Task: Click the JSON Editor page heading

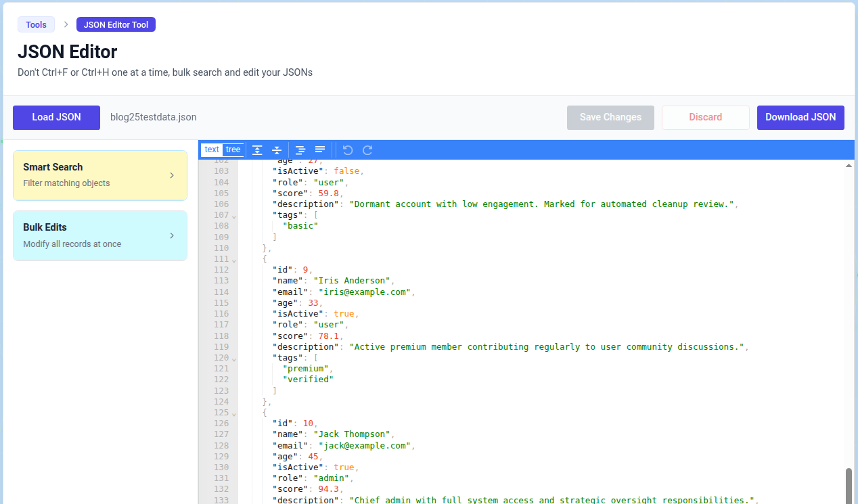Action: (68, 51)
